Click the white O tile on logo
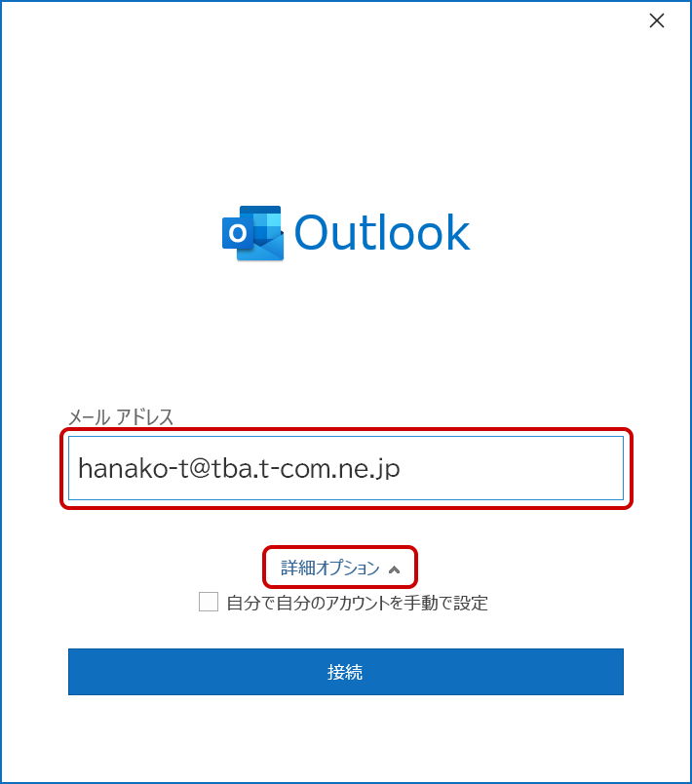The image size is (692, 784). [x=238, y=233]
